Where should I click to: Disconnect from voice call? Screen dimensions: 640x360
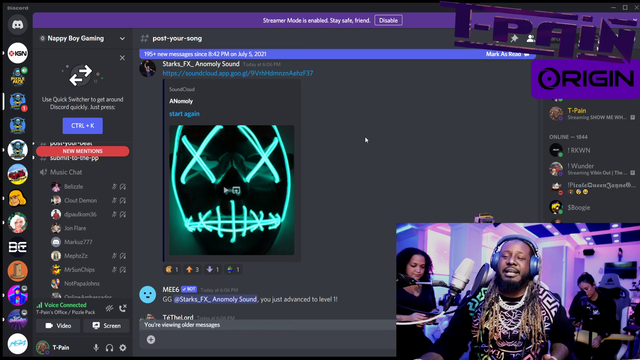123,309
